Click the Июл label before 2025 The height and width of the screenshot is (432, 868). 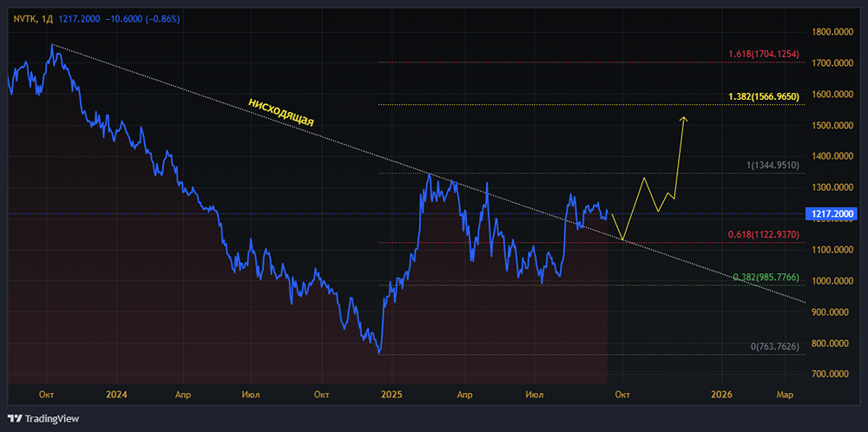(x=252, y=395)
